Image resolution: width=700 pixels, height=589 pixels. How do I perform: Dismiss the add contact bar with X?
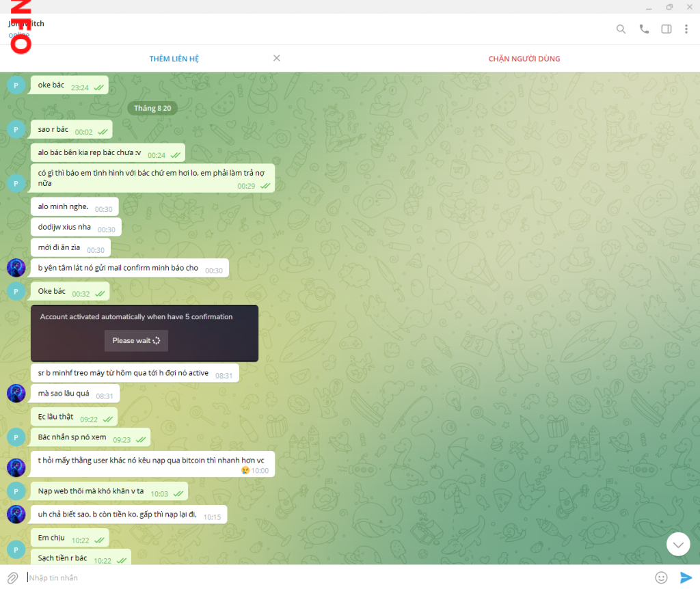click(x=277, y=58)
